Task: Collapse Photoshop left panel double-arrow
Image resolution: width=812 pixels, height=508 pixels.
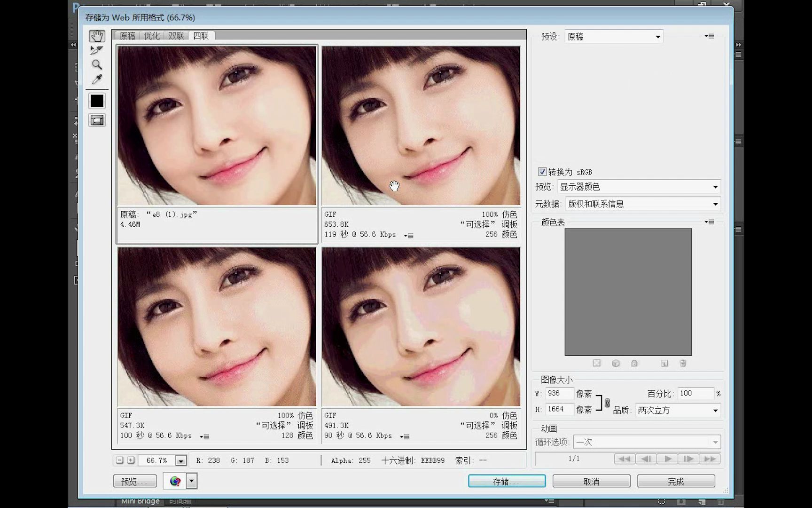Action: click(73, 45)
